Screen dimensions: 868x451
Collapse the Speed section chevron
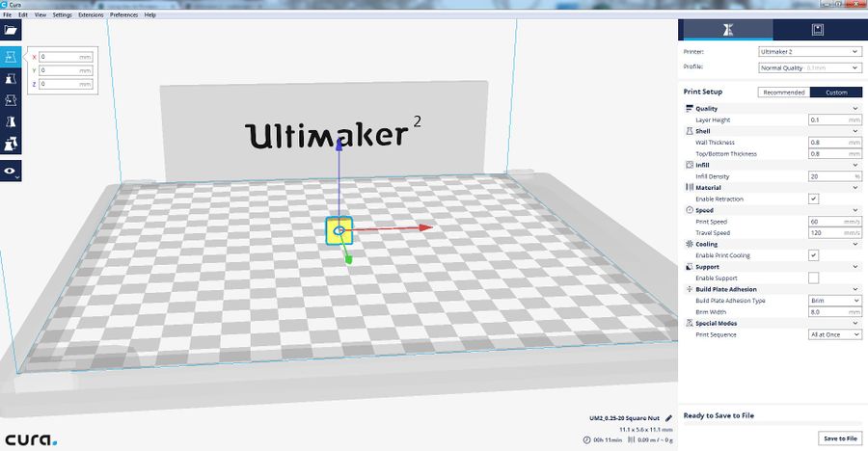pos(855,211)
